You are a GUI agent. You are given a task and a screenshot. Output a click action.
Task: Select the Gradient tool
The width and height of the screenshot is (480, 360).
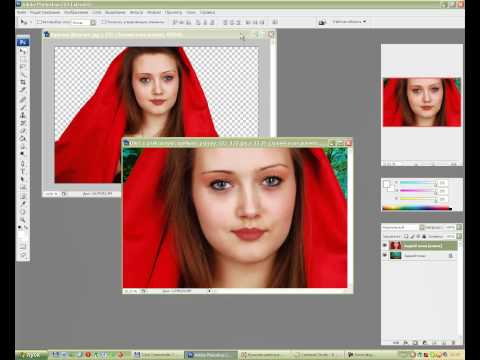23,138
